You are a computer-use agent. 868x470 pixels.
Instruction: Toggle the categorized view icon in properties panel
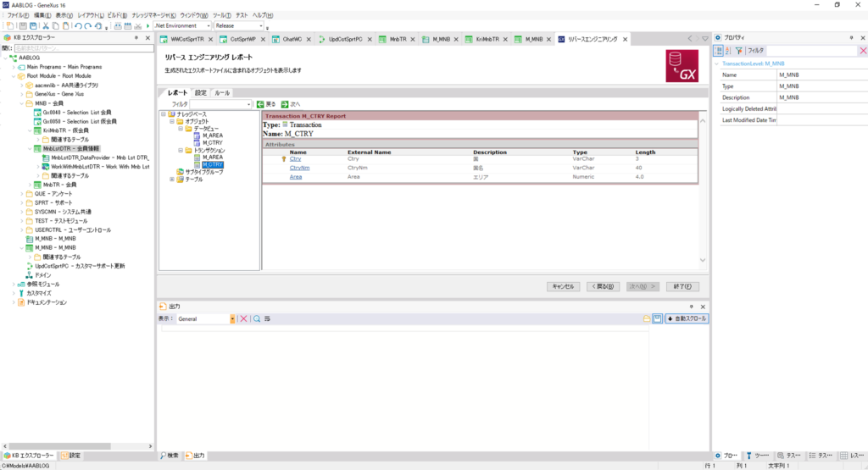tap(719, 51)
